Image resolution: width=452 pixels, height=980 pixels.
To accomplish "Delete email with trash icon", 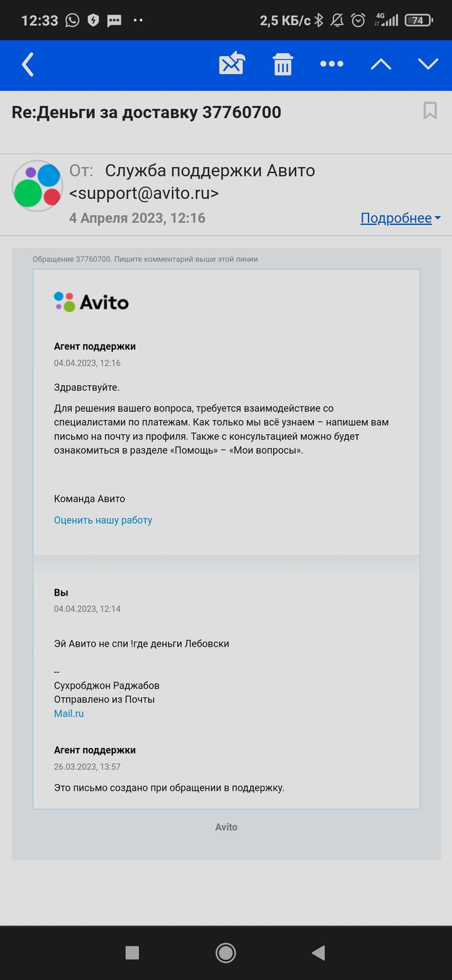I will pos(283,65).
